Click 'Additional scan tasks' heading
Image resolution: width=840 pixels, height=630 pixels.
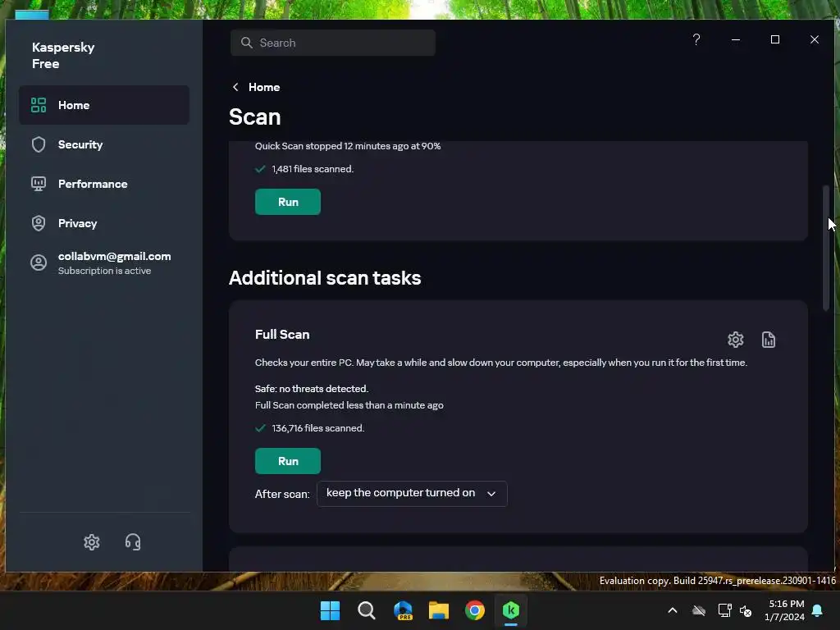[325, 278]
